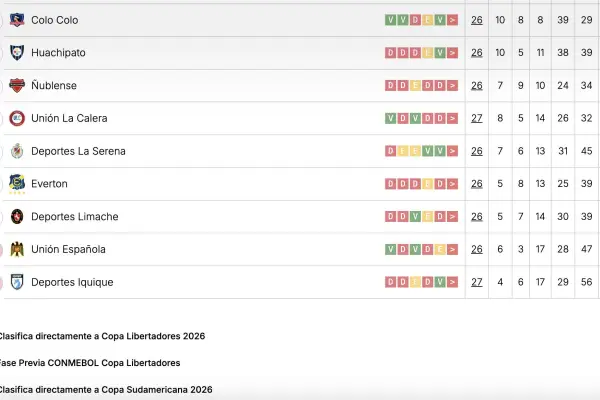Open Unión Española's matches played 26

click(477, 249)
